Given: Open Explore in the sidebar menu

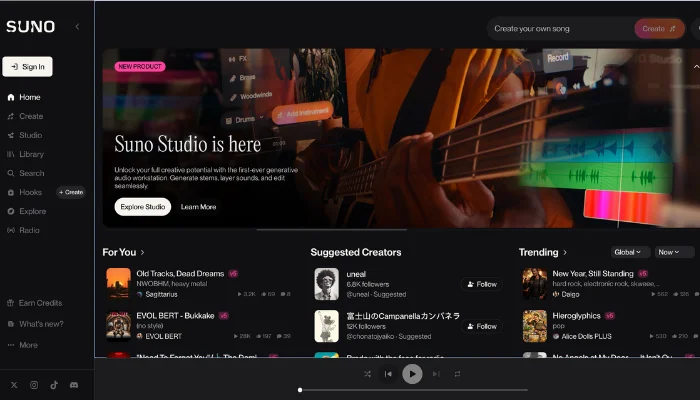Looking at the screenshot, I should (32, 211).
